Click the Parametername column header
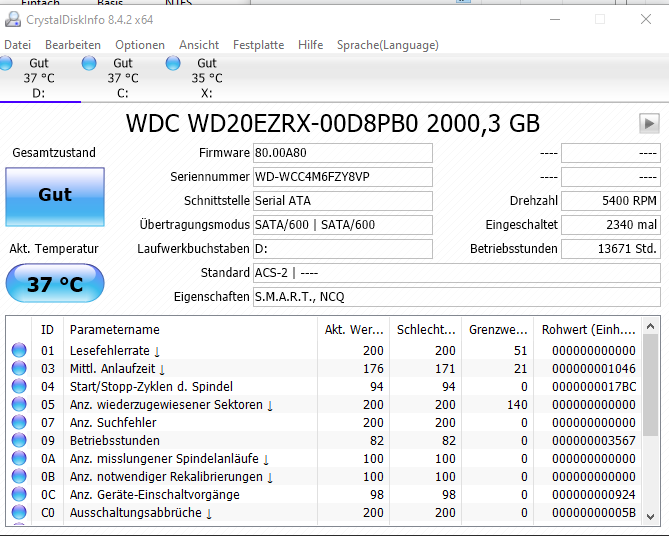669x536 pixels. pos(190,329)
